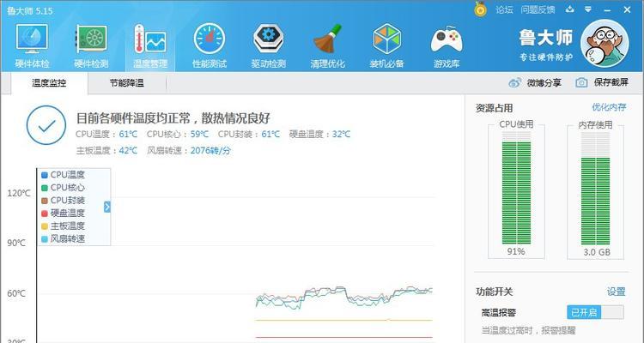Click 风扇转速 value 2076转/分
The height and width of the screenshot is (343, 644).
210,151
